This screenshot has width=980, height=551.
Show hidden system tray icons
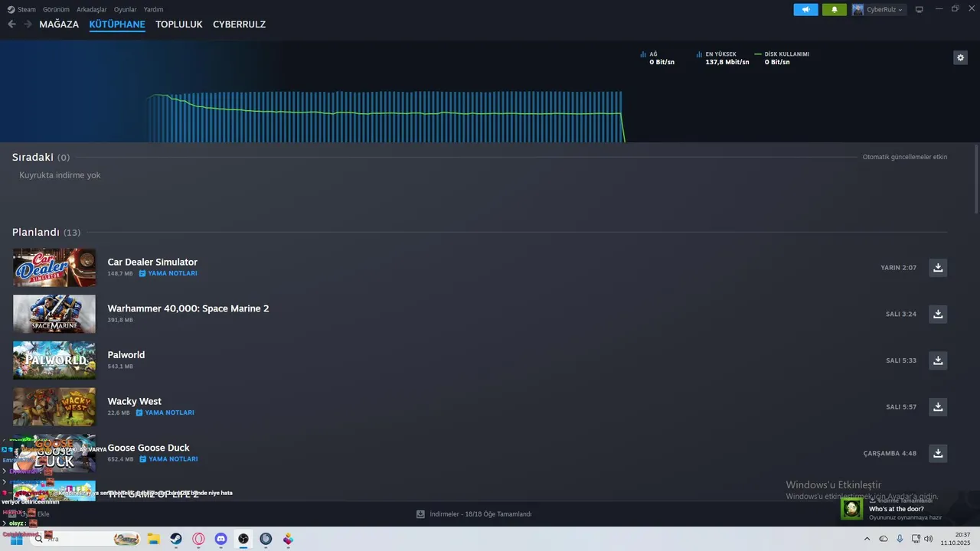tap(867, 539)
